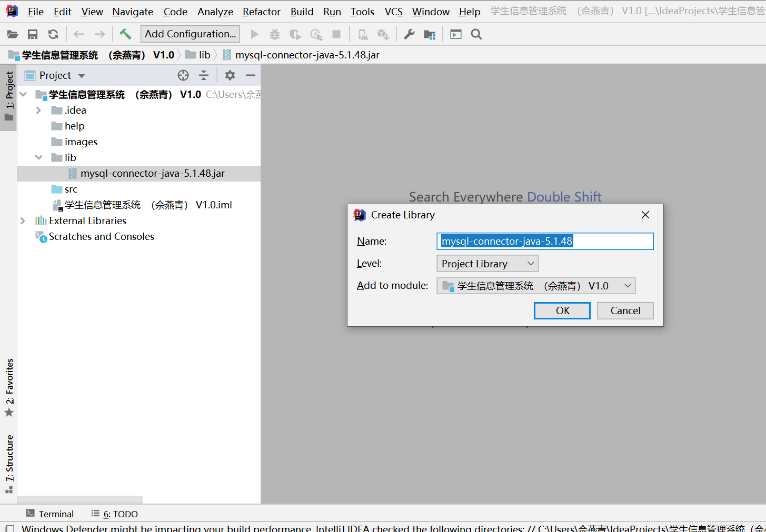Screen dimensions: 766x532
Task: Hide the Project panel with minus icon
Action: click(251, 75)
